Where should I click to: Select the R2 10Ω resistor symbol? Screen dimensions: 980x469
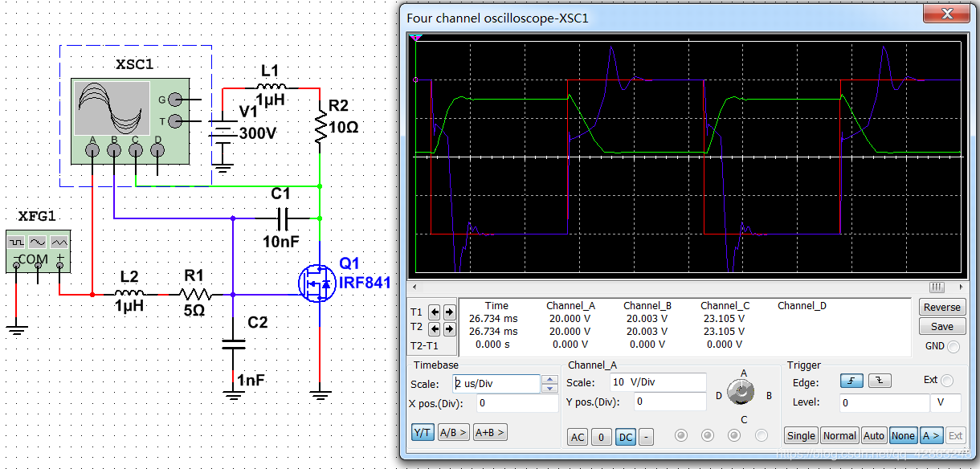click(x=321, y=128)
